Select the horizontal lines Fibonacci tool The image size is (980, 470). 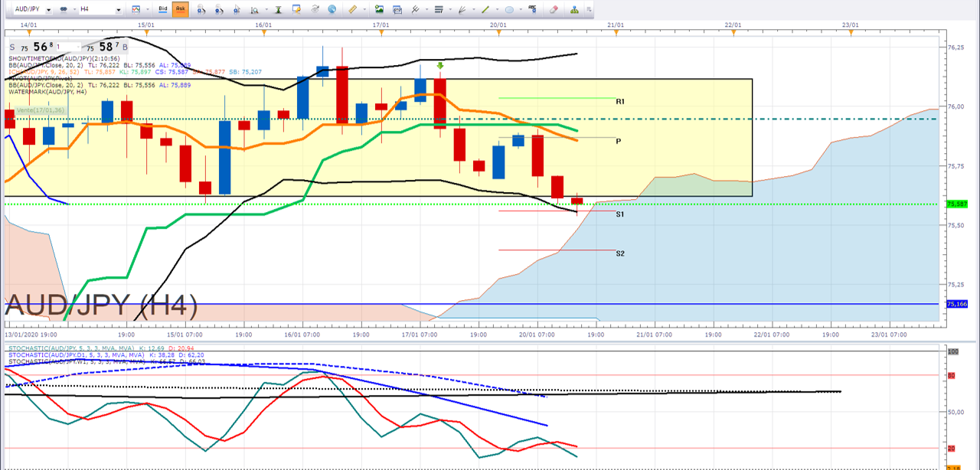[439, 9]
